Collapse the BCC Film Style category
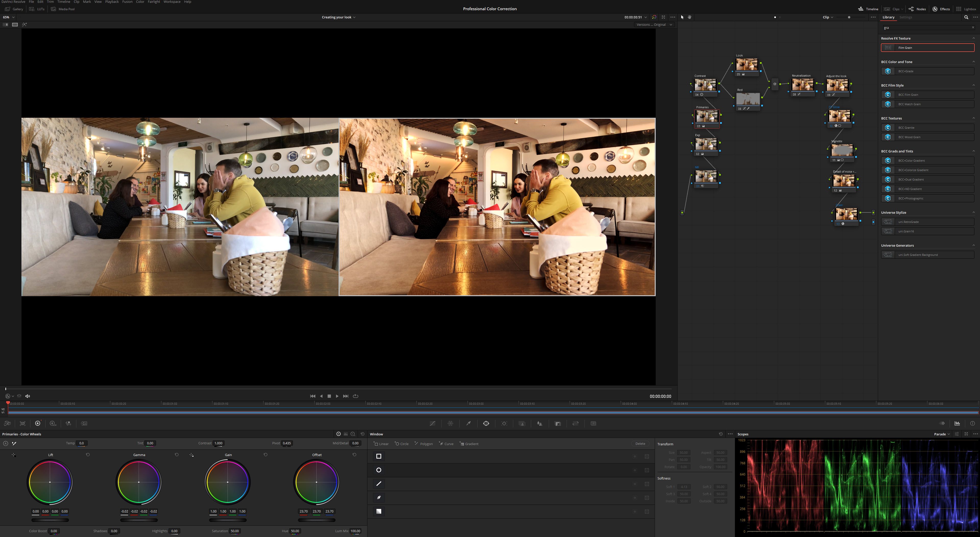The width and height of the screenshot is (980, 537). click(x=974, y=85)
